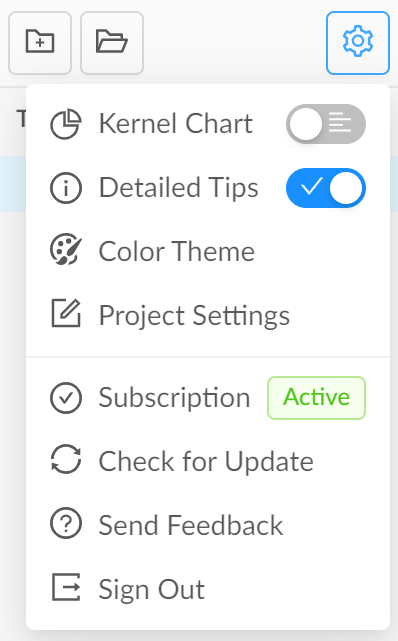Viewport: 398px width, 641px height.
Task: Click the Project Settings edit icon
Action: pos(66,314)
